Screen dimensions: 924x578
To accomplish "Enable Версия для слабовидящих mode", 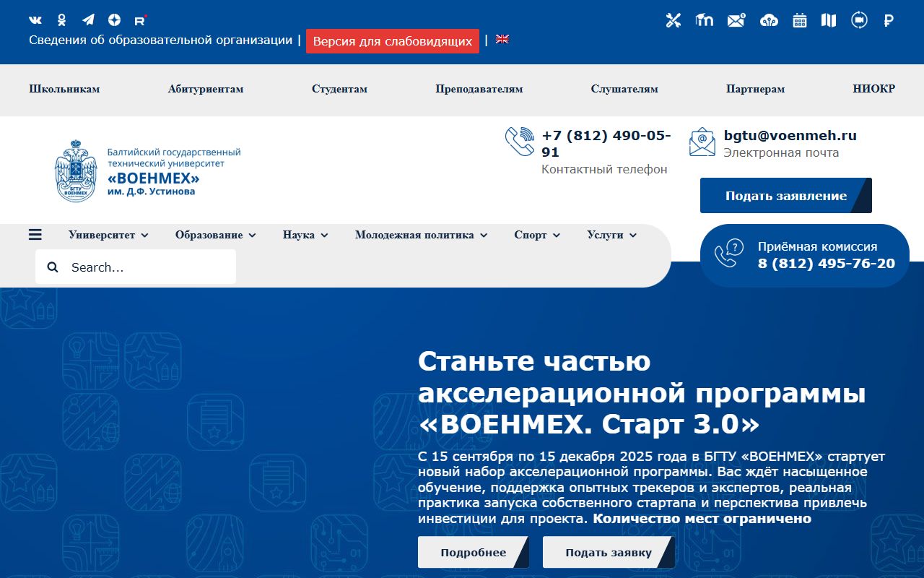I will [393, 41].
